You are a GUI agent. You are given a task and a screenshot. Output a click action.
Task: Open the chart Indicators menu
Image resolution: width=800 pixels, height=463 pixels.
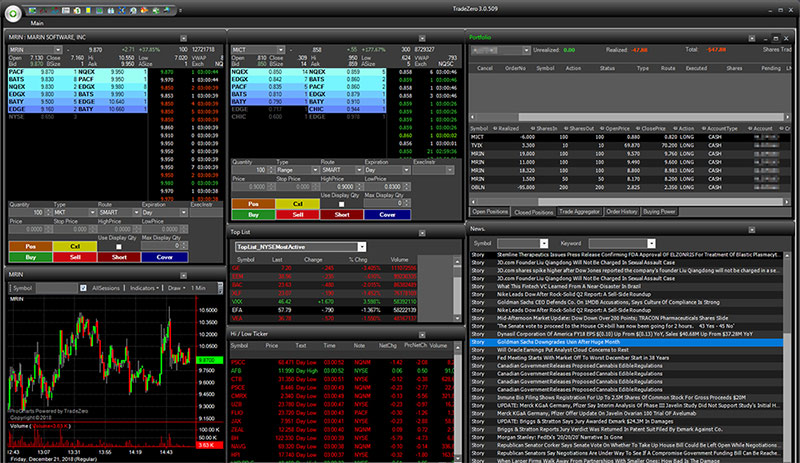[x=144, y=288]
